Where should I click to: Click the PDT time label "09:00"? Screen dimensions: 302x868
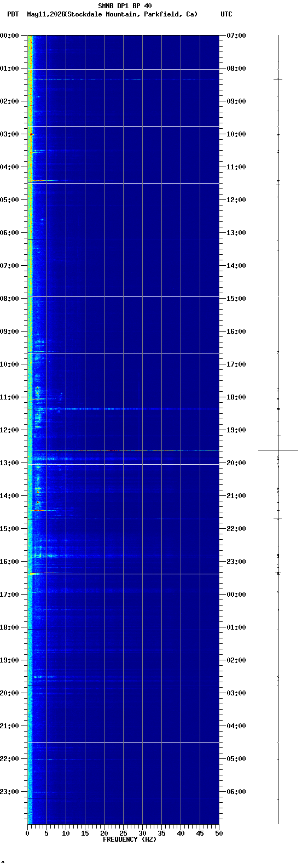click(10, 332)
